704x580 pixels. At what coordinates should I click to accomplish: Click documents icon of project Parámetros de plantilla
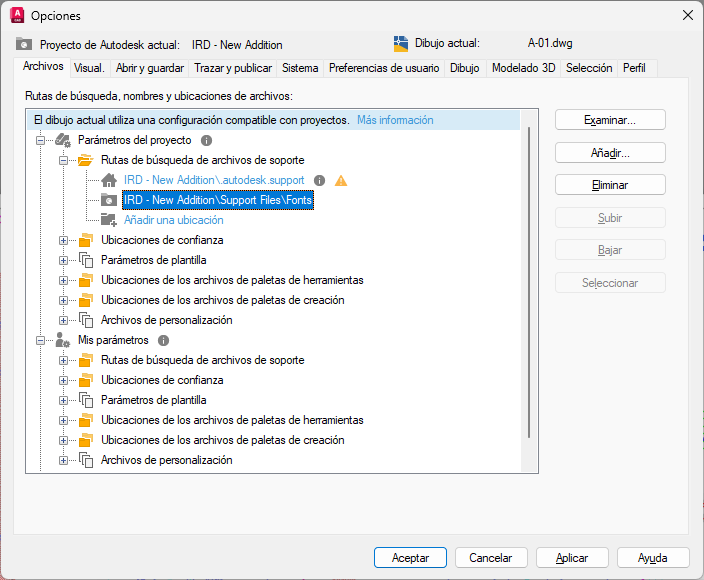click(86, 260)
